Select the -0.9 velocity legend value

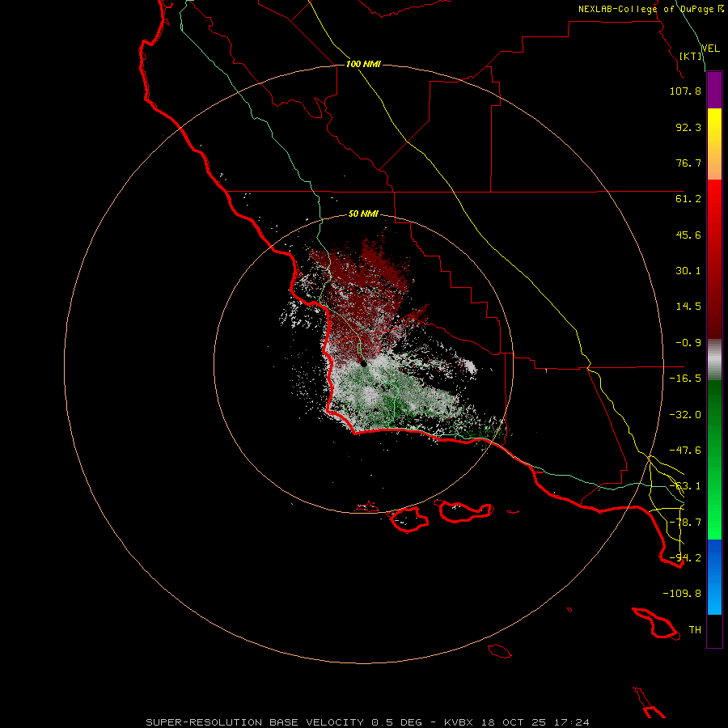688,343
